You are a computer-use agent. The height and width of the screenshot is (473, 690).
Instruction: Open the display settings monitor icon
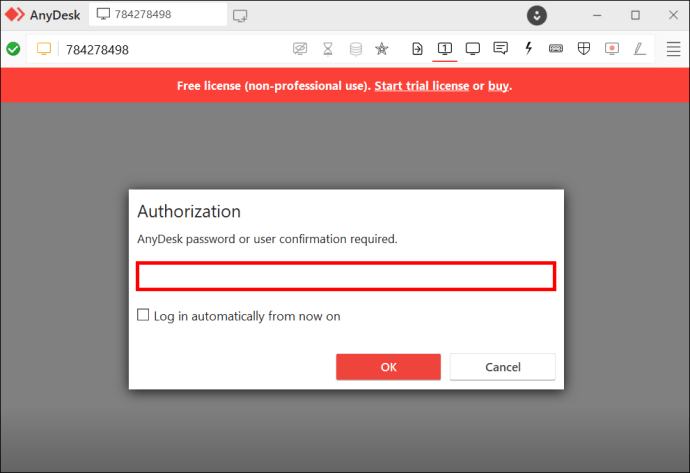(473, 48)
